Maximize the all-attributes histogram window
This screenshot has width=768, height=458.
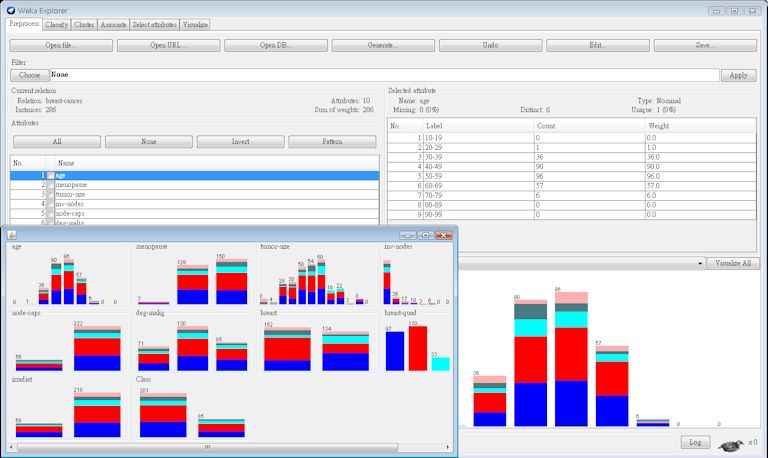tap(426, 235)
